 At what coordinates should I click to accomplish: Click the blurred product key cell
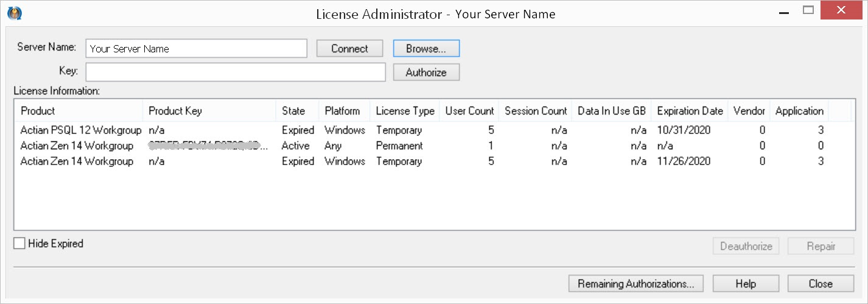point(208,146)
